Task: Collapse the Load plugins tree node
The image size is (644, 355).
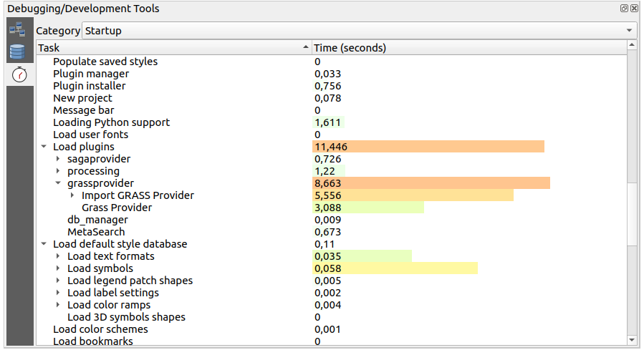Action: tap(44, 147)
